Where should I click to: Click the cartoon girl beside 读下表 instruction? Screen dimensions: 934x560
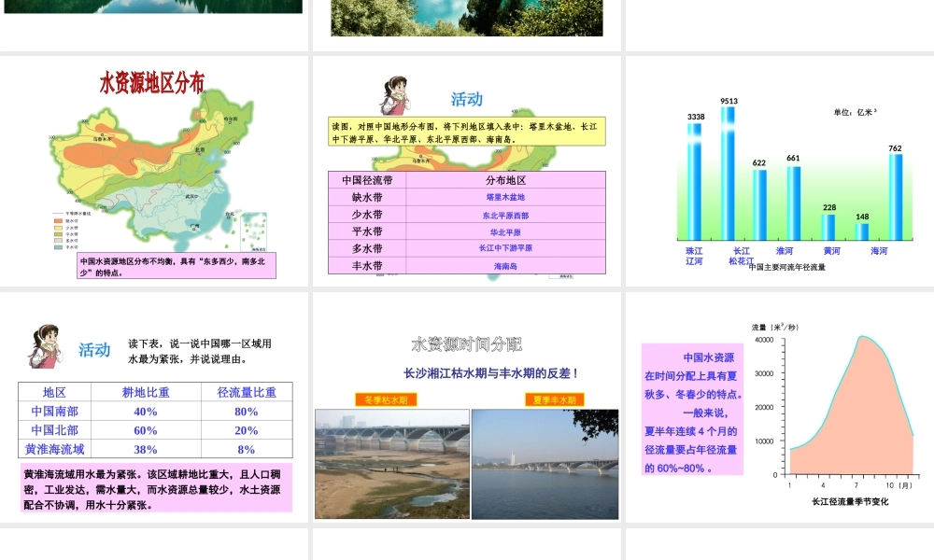[x=46, y=346]
